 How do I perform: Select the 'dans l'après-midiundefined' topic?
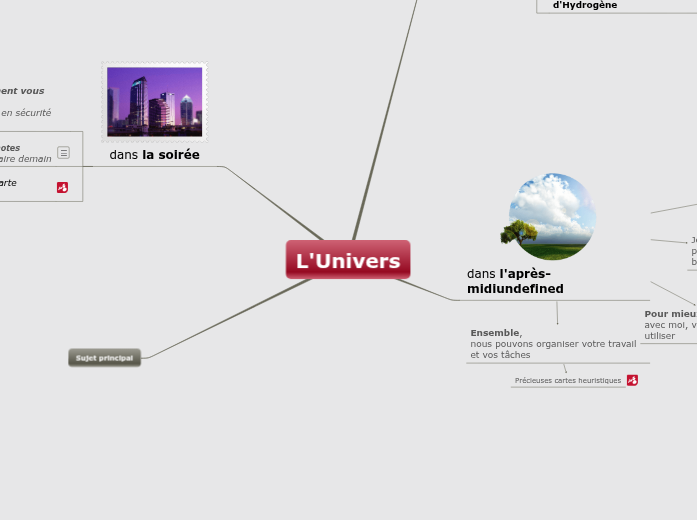(514, 281)
